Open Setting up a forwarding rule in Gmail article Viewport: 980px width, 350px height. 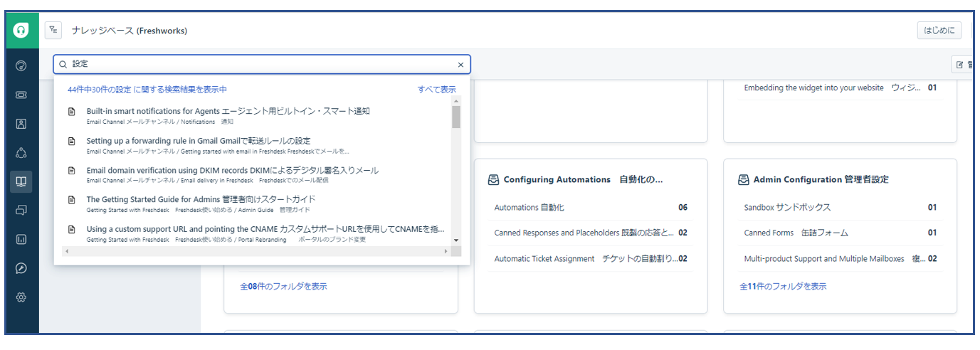coord(199,141)
